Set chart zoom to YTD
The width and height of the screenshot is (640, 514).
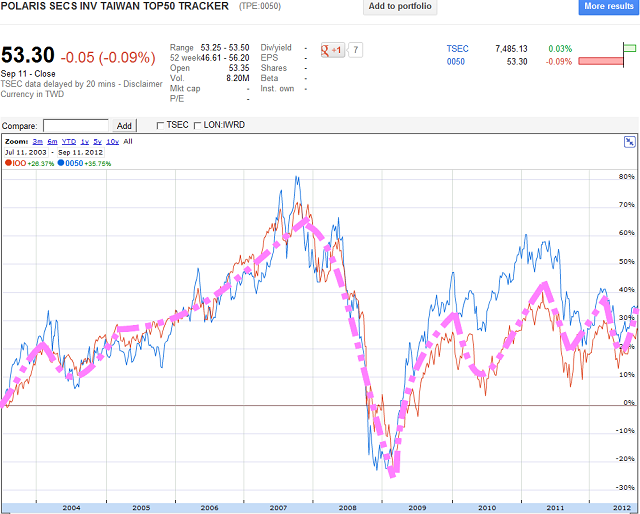(69, 142)
